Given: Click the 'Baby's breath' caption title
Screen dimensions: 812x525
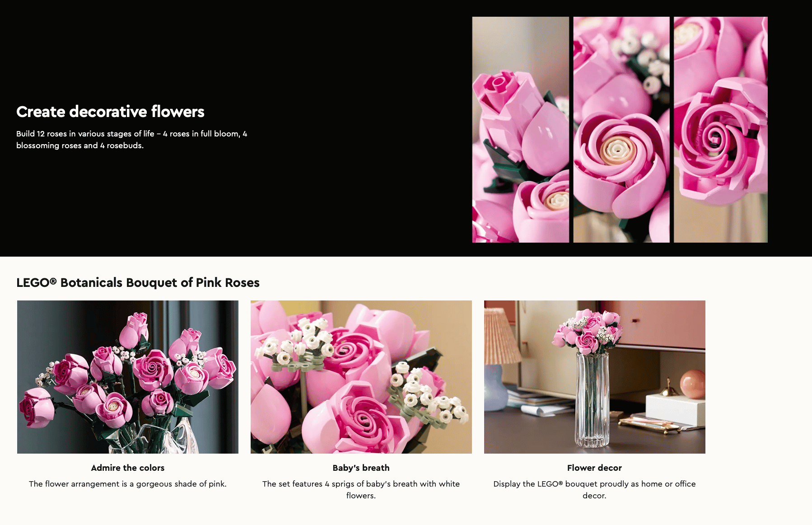Looking at the screenshot, I should tap(361, 468).
